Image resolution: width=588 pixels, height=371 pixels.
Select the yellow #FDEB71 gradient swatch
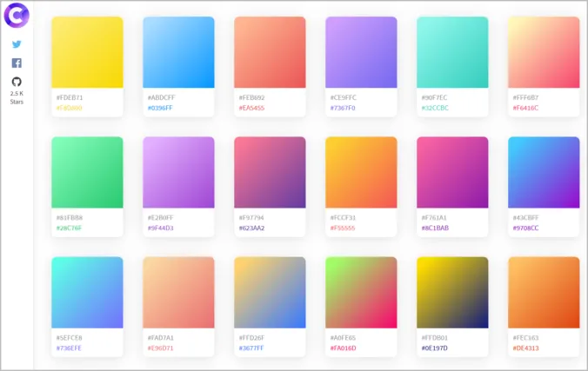87,52
